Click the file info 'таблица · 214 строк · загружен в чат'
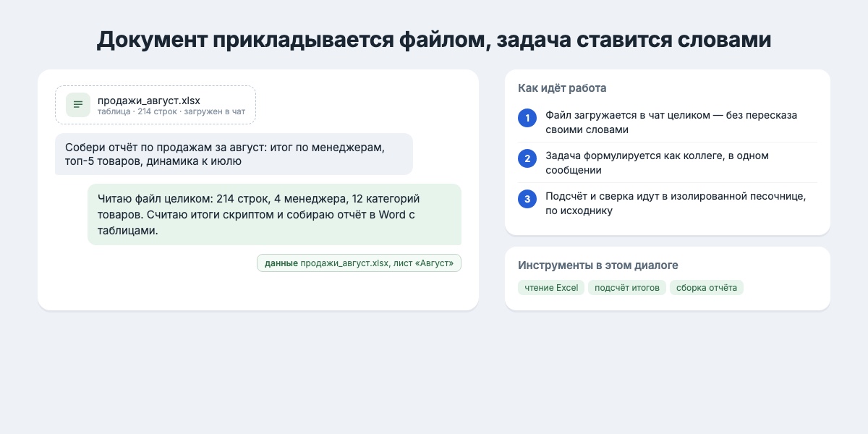 pos(171,112)
